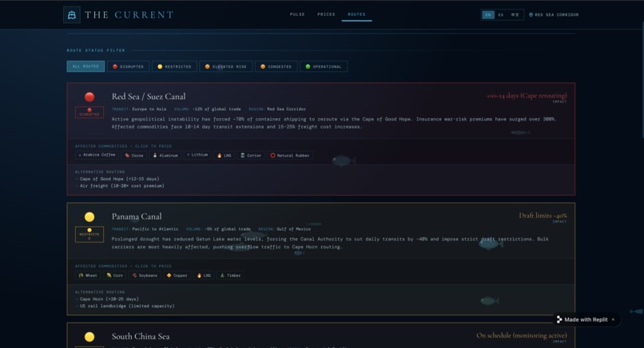
Task: Click the LNG chip in Red Sea card
Action: coord(224,155)
